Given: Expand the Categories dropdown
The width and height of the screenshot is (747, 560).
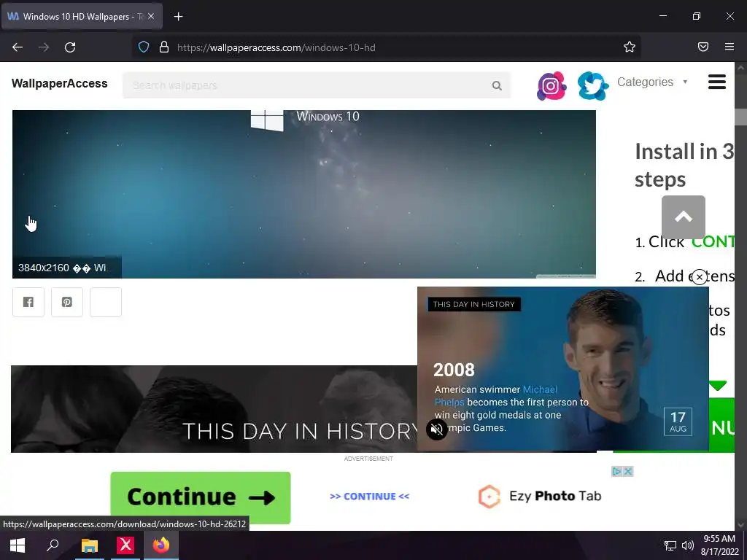Looking at the screenshot, I should 652,82.
